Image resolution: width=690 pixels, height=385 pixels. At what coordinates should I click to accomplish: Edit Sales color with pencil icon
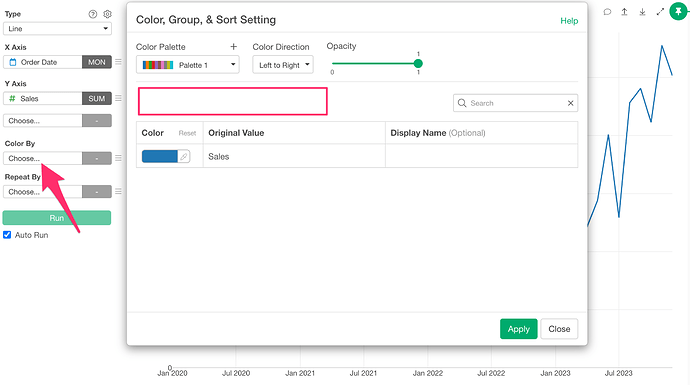click(x=184, y=156)
